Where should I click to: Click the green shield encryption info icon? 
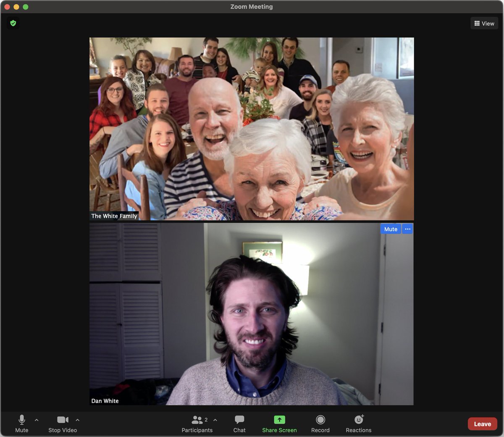tap(13, 23)
